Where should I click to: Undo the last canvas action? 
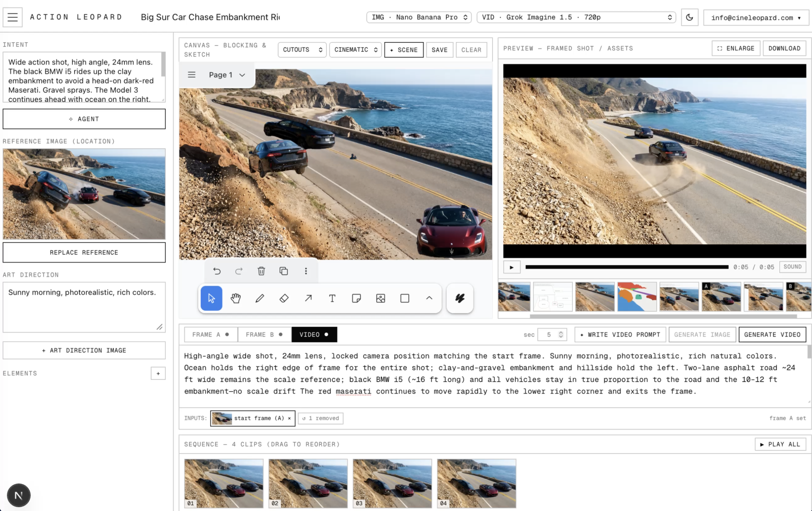click(217, 271)
